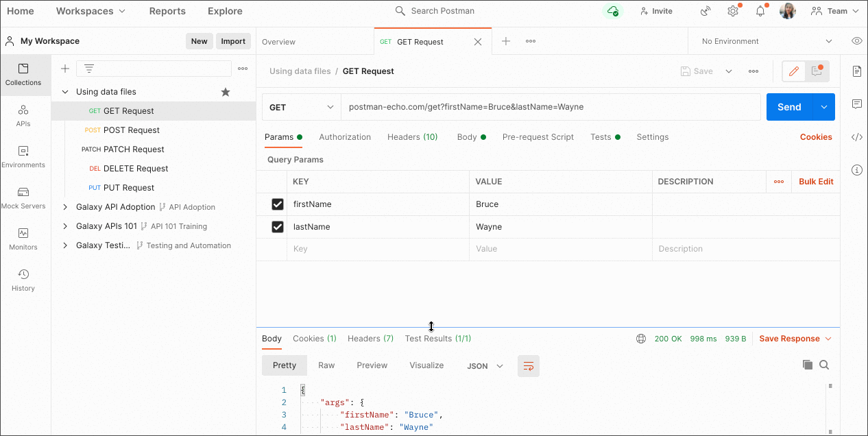The image size is (868, 436).
Task: Collapse the Using data files collection
Action: pos(65,92)
